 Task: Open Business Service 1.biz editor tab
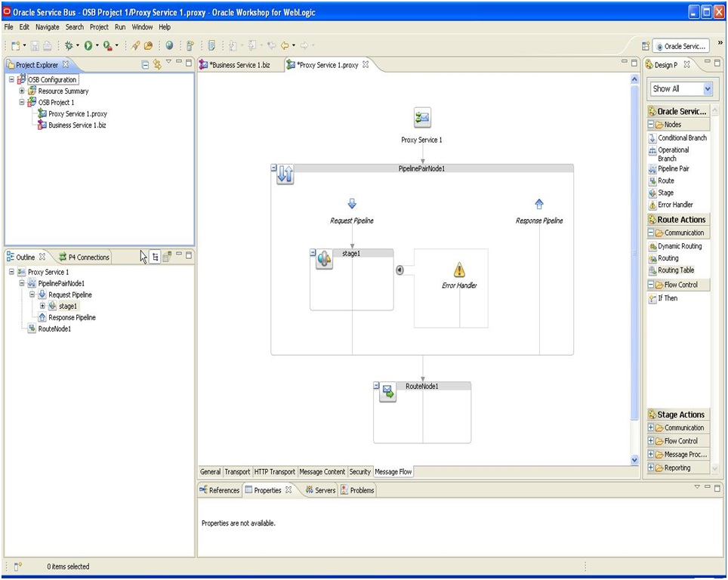[x=240, y=64]
